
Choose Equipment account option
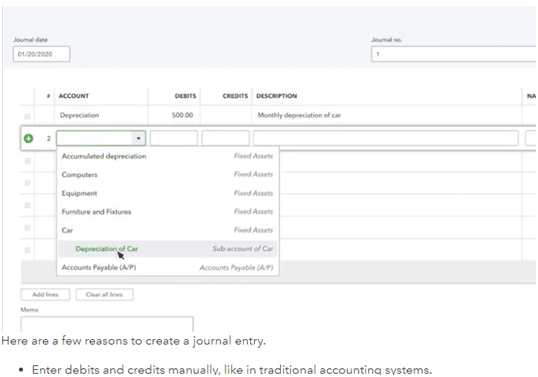(x=168, y=193)
